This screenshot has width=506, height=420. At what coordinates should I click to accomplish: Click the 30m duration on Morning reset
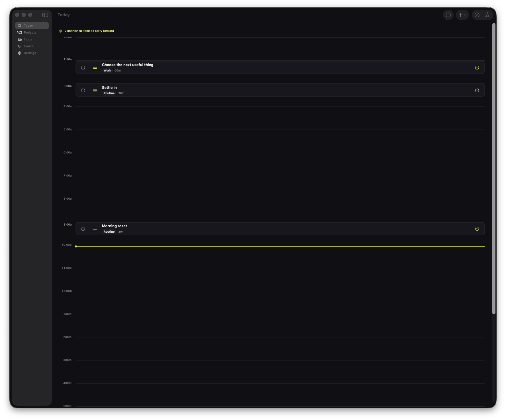coord(121,232)
